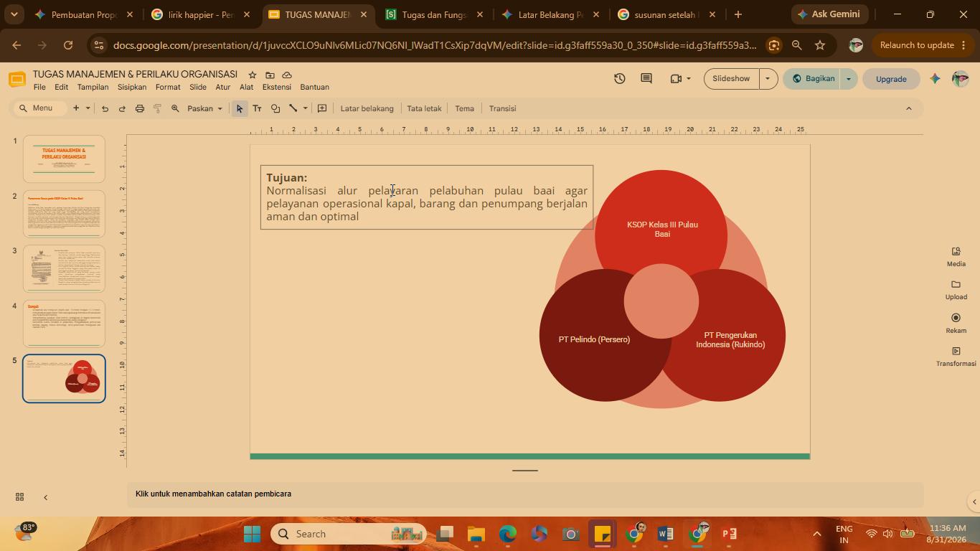Click the Upgrade button
The image size is (980, 551).
click(891, 79)
